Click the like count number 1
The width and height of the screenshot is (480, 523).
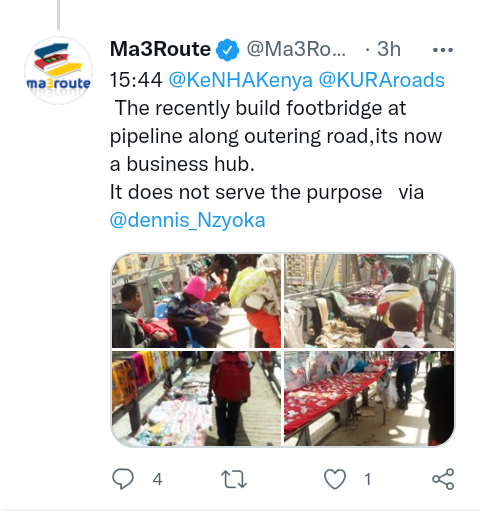368,480
